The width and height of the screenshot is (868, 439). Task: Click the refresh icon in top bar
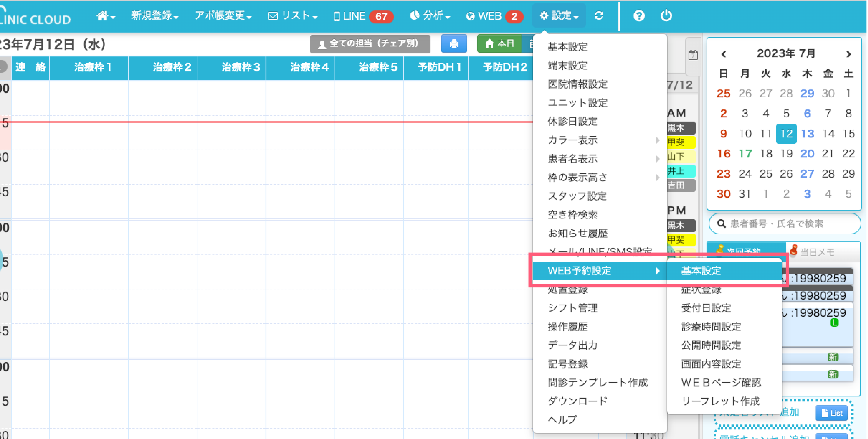599,16
